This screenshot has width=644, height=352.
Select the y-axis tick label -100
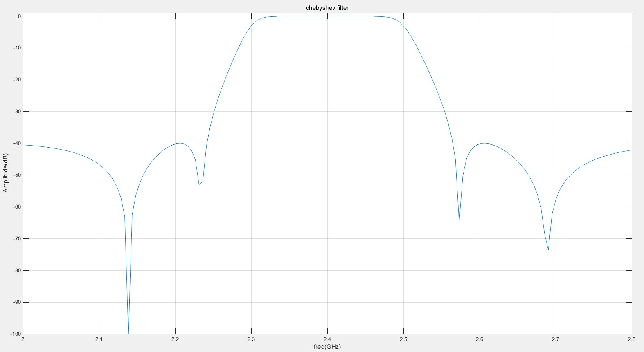(x=15, y=334)
